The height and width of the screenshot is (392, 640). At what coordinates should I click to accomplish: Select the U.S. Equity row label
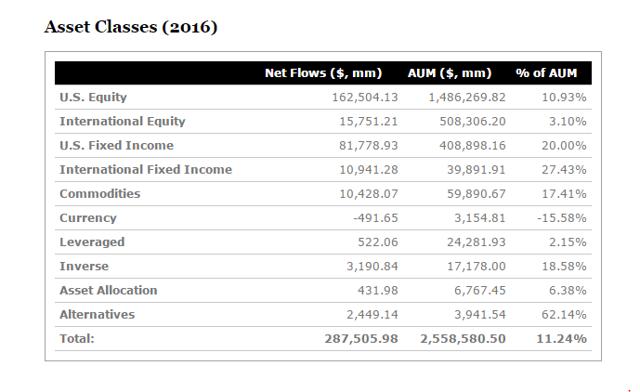tap(93, 97)
